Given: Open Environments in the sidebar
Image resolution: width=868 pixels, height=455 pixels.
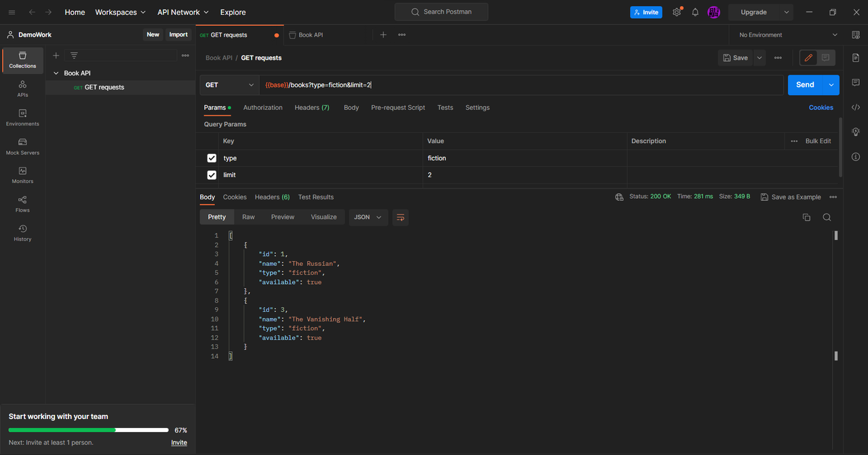Looking at the screenshot, I should click(x=22, y=118).
